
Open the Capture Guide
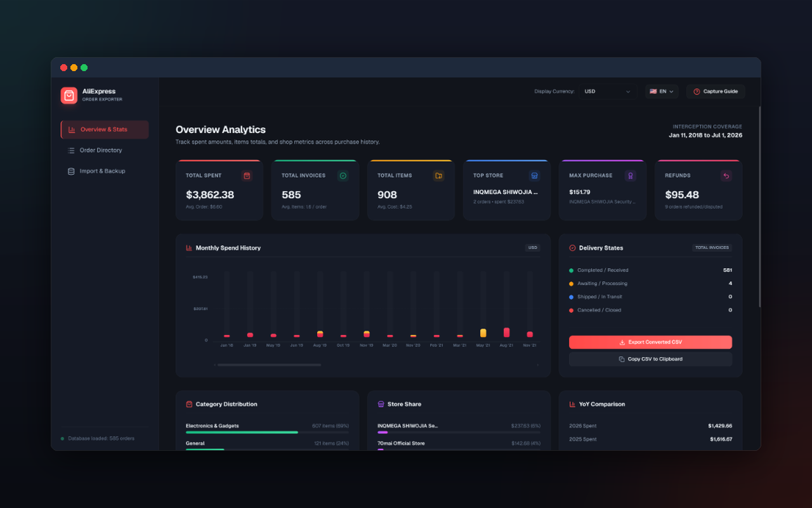tap(716, 91)
